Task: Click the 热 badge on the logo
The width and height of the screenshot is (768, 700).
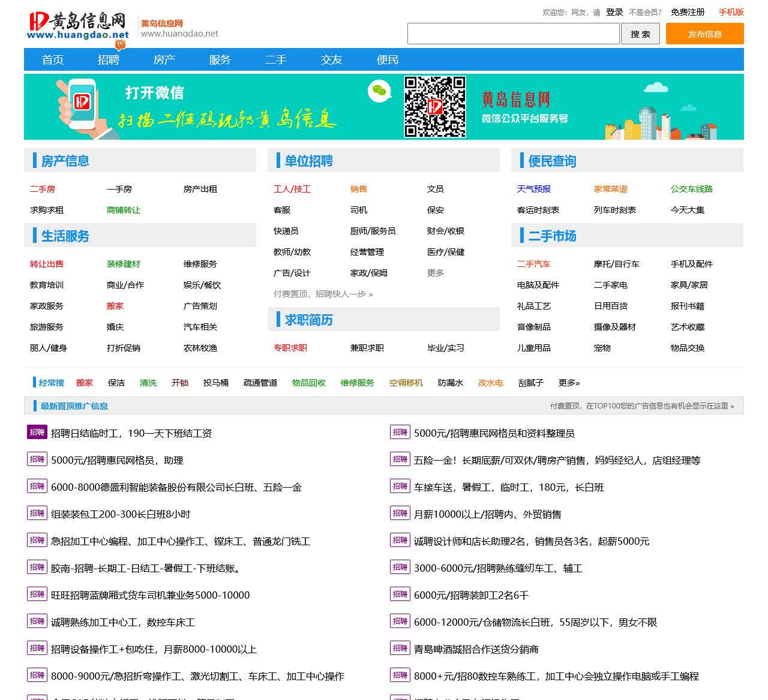Action: point(119,43)
